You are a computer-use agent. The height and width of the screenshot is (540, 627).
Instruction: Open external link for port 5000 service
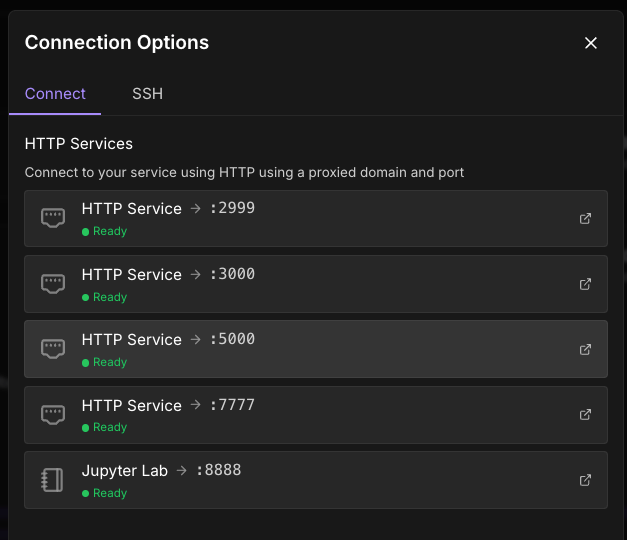585,349
